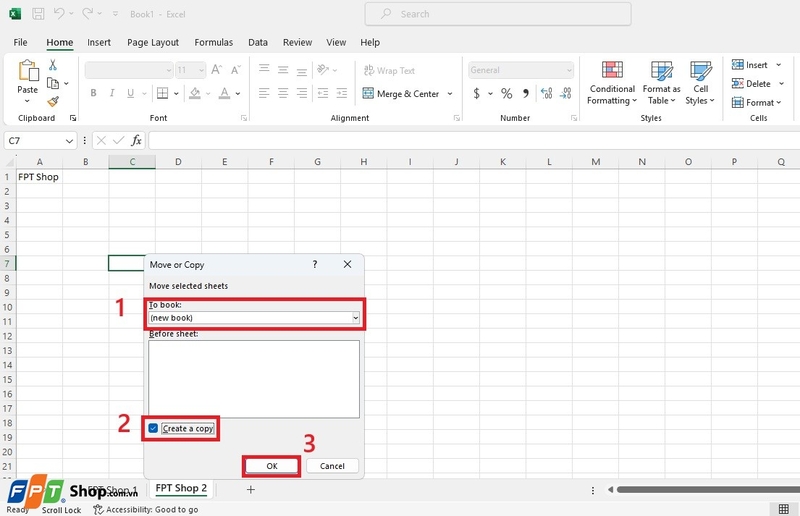This screenshot has width=800, height=516.
Task: Click Delete in Cells group
Action: coord(752,84)
